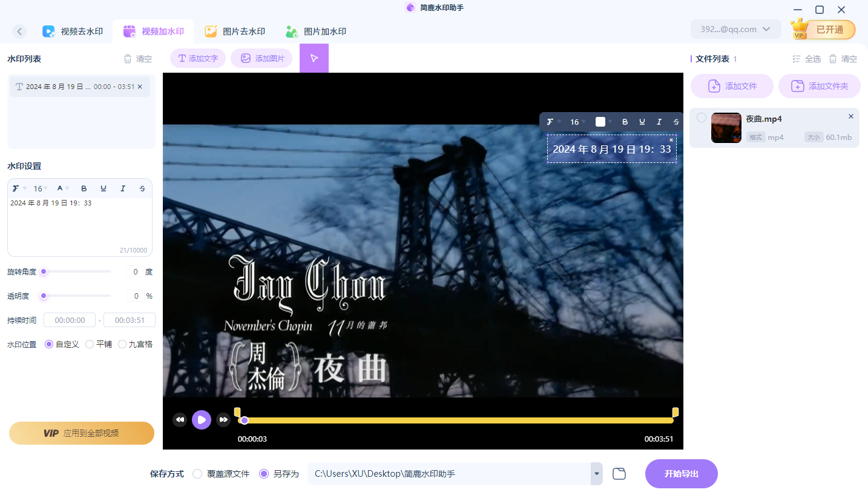Open the folder browser beside save path
The height and width of the screenshot is (498, 868).
tap(619, 473)
